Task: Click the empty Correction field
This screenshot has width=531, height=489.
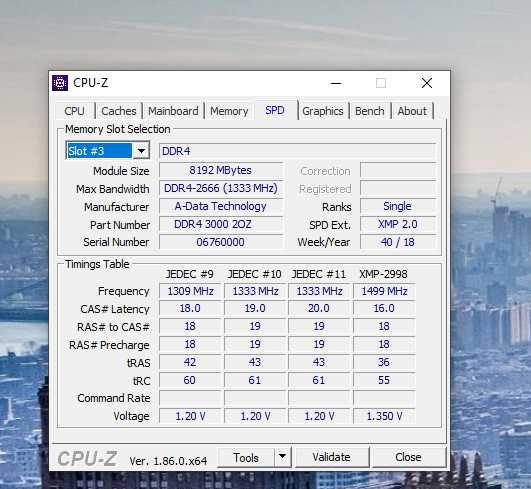Action: pyautogui.click(x=398, y=170)
